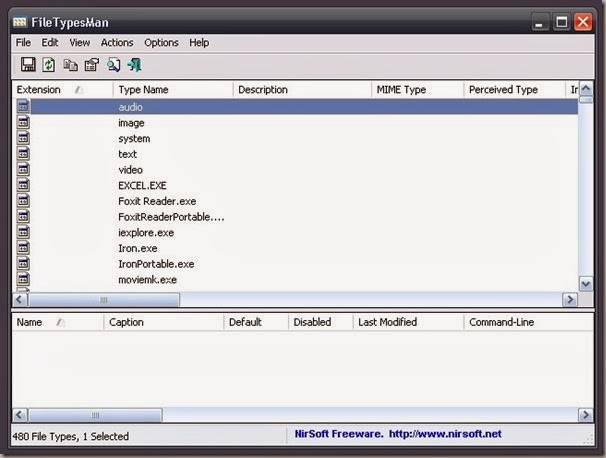This screenshot has height=458, width=606.
Task: Sort by the Type Name column header
Action: (x=173, y=90)
